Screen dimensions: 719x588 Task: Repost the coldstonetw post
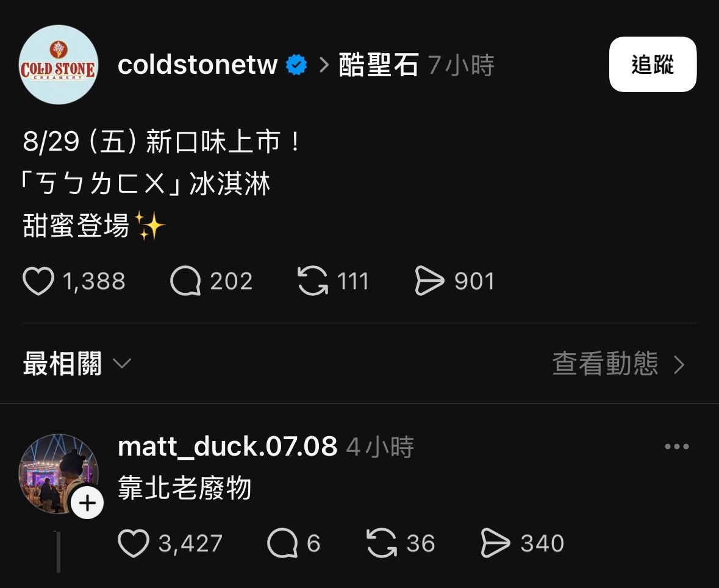point(313,281)
